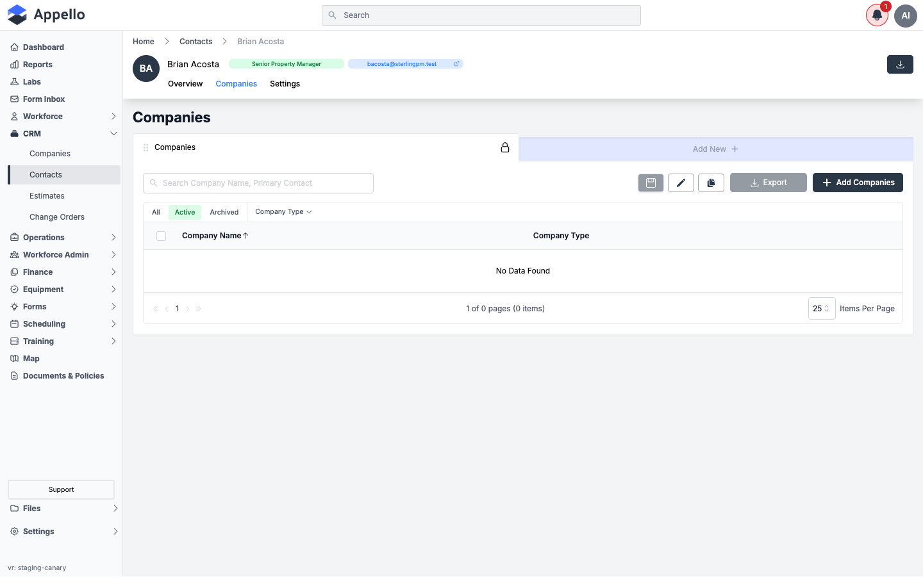Click the BA contact avatar
923x588 pixels.
[146, 69]
